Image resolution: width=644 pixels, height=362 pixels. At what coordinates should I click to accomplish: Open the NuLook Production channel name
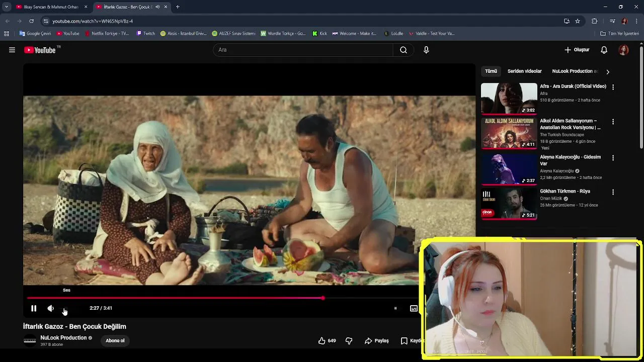[x=63, y=338]
